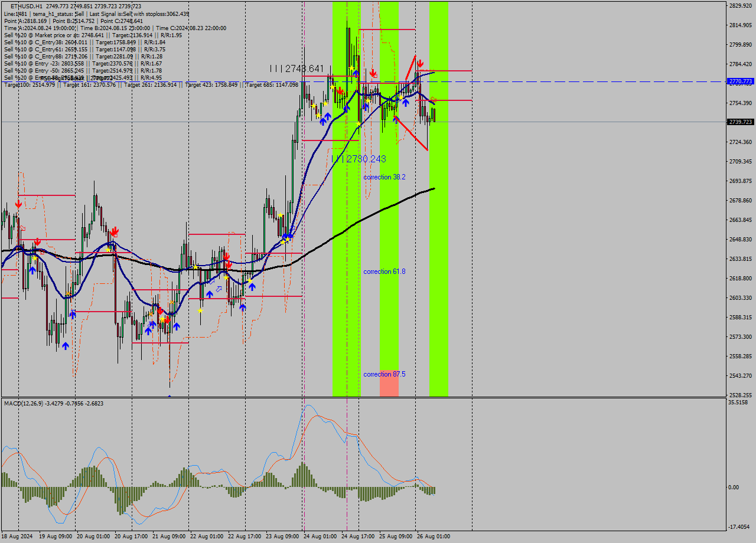Click the '26 Aug 01:00' time label
Screen dimensions: 756x543
pos(434,536)
